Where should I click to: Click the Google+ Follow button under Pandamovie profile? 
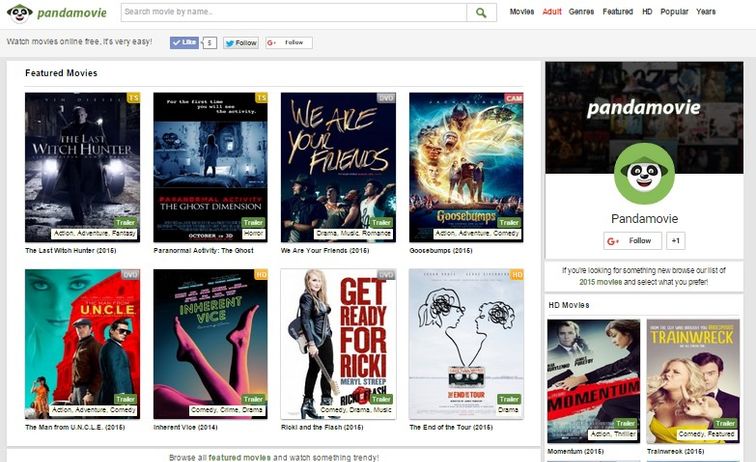(632, 241)
